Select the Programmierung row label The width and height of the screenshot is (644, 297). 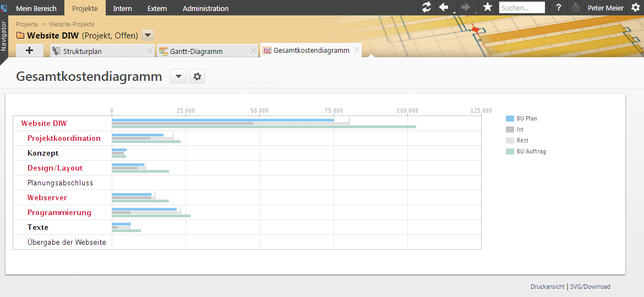pyautogui.click(x=59, y=212)
